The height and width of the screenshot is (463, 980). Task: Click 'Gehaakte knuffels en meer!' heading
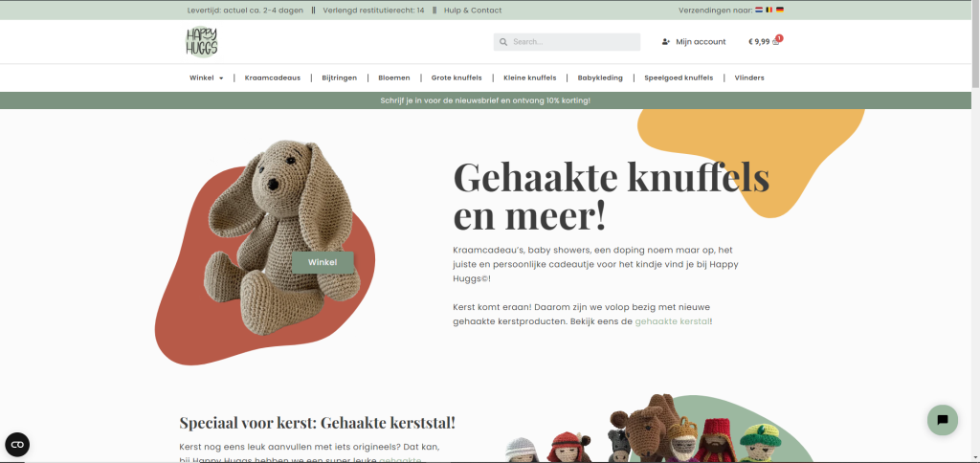(x=611, y=195)
